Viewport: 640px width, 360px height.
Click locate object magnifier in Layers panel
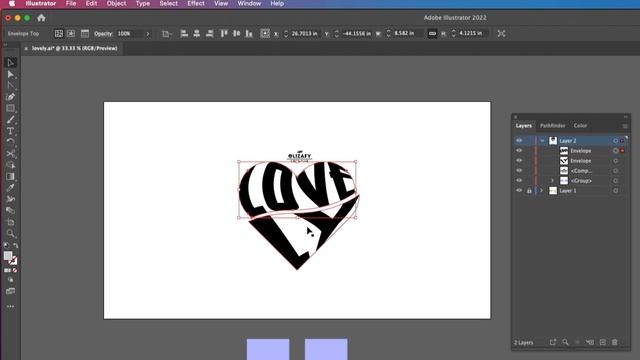pyautogui.click(x=565, y=342)
